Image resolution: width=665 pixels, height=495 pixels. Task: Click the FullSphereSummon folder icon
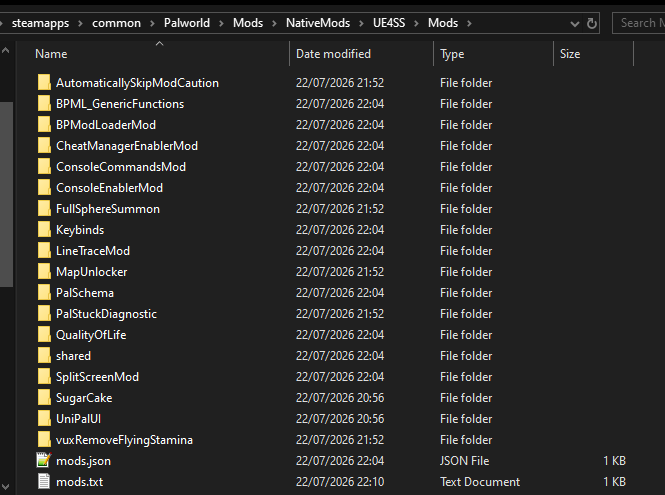coord(44,208)
